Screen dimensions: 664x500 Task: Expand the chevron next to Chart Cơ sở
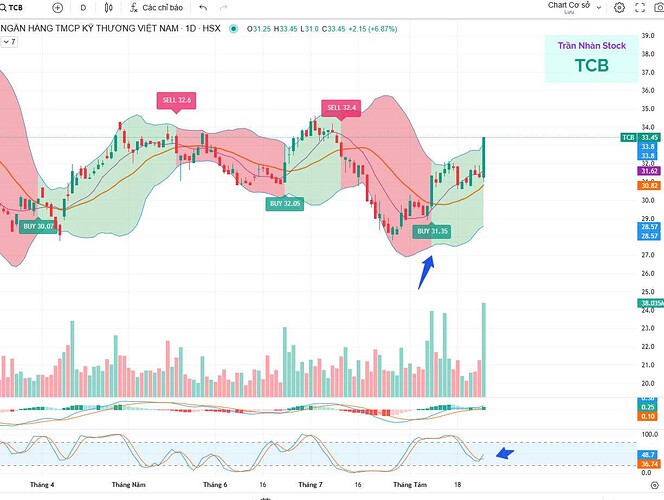point(599,8)
